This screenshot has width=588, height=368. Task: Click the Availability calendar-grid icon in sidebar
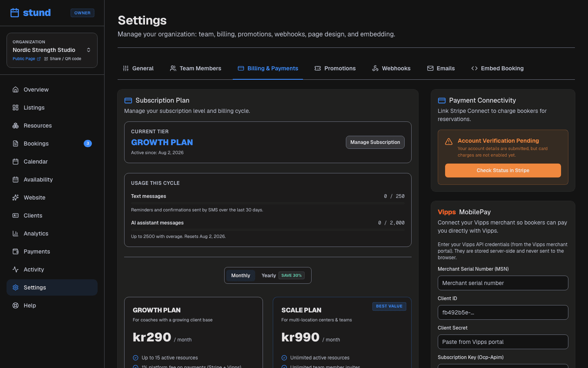[16, 180]
